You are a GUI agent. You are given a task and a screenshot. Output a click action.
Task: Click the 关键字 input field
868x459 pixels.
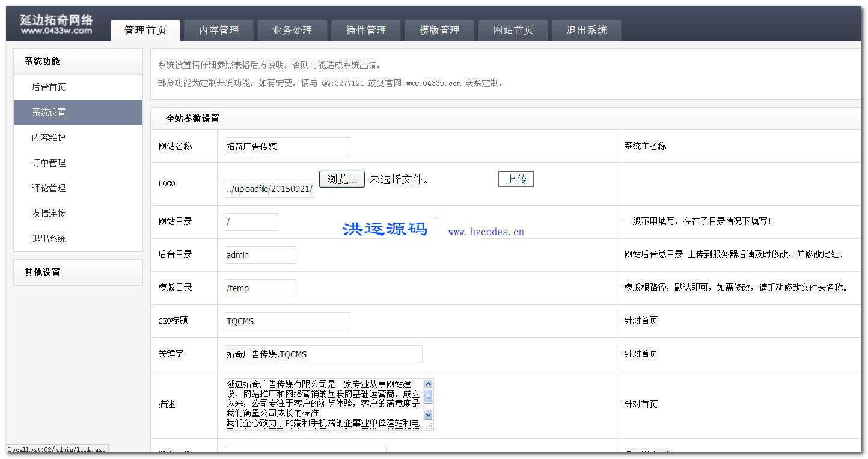pos(323,354)
